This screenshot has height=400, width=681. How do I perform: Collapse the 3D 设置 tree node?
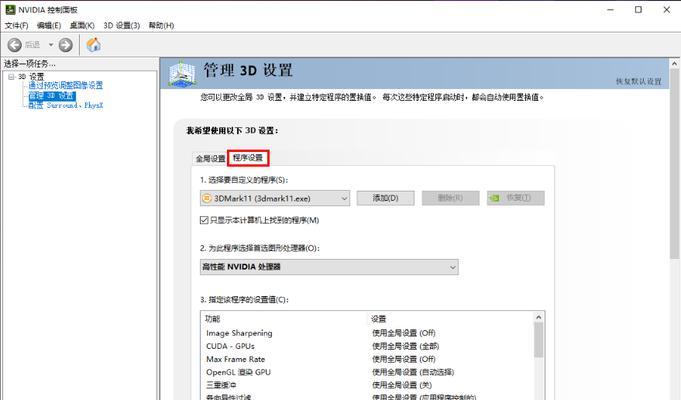(x=11, y=77)
